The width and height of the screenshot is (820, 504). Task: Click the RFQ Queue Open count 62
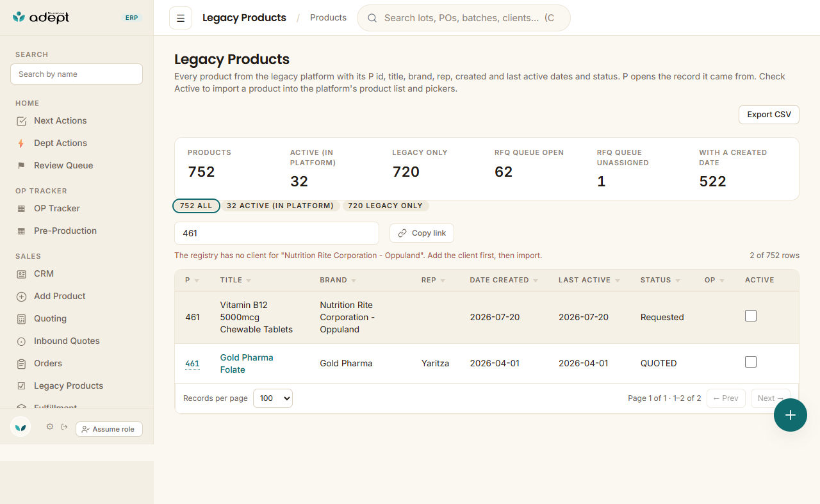pos(504,172)
